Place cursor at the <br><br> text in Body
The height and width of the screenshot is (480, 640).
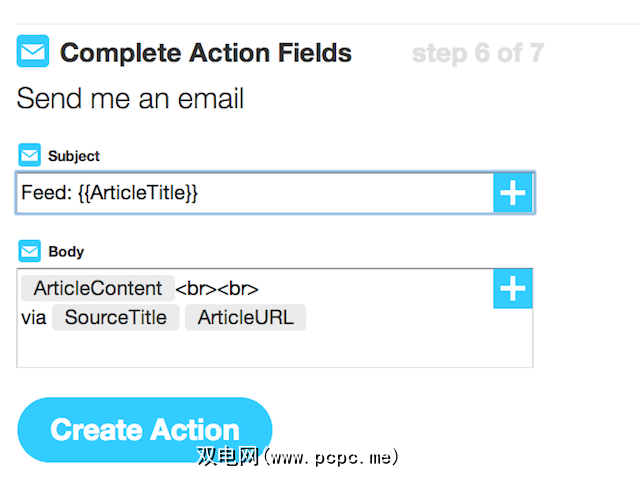tap(217, 289)
